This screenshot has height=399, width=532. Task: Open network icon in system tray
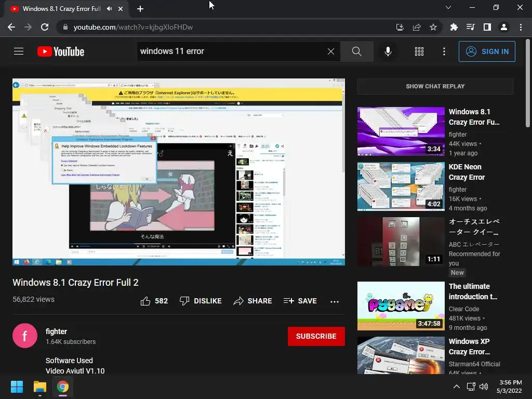pyautogui.click(x=471, y=387)
